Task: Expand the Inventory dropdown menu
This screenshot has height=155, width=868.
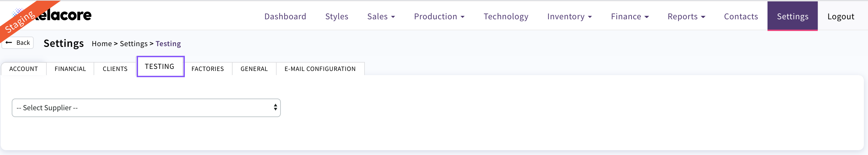Action: pos(569,17)
